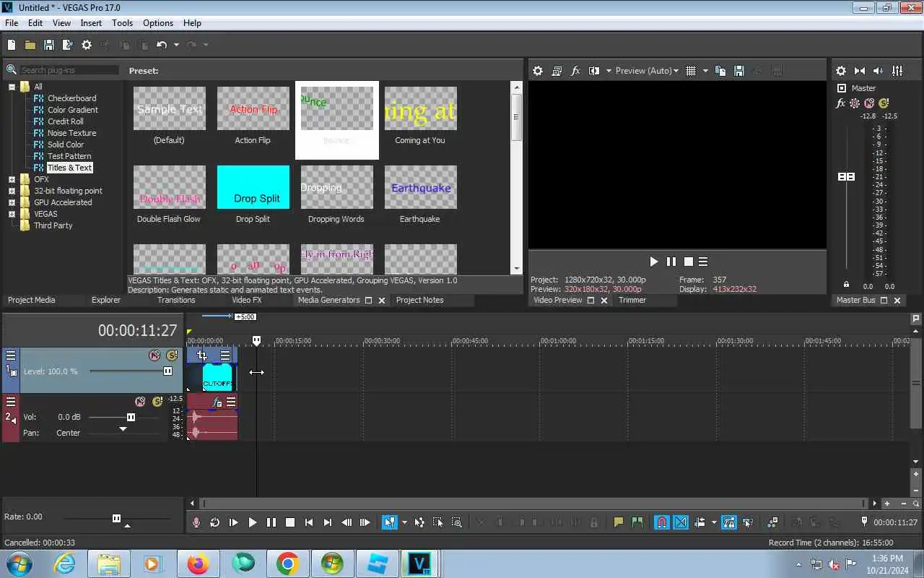The height and width of the screenshot is (578, 924).
Task: Select the Envelope Edit tool
Action: (419, 522)
